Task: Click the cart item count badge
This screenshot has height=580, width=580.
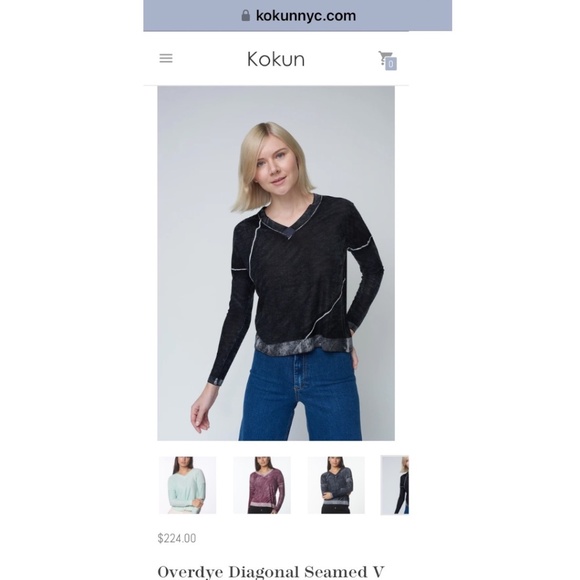Action: (391, 64)
